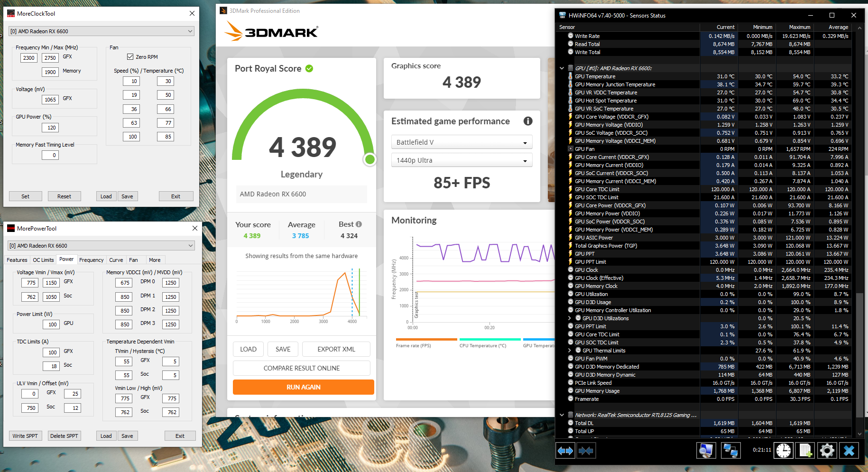The width and height of the screenshot is (868, 472).
Task: Click GPU Power percent field showing 120
Action: click(50, 128)
